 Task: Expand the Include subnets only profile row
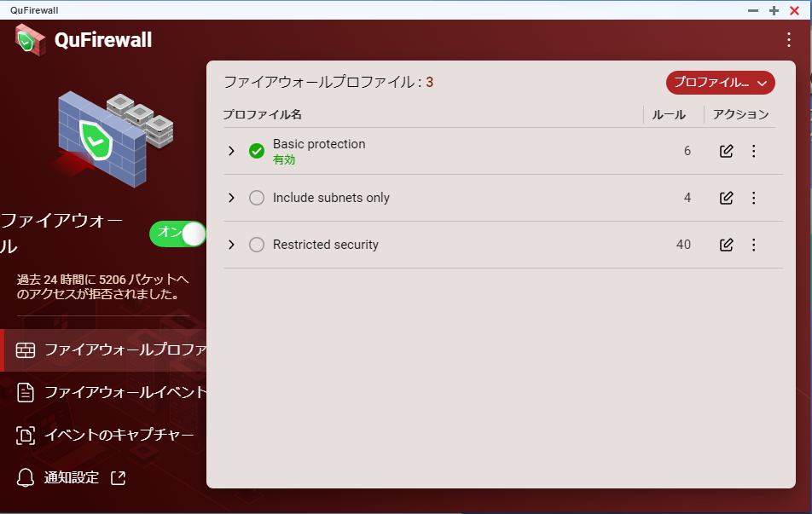[230, 198]
